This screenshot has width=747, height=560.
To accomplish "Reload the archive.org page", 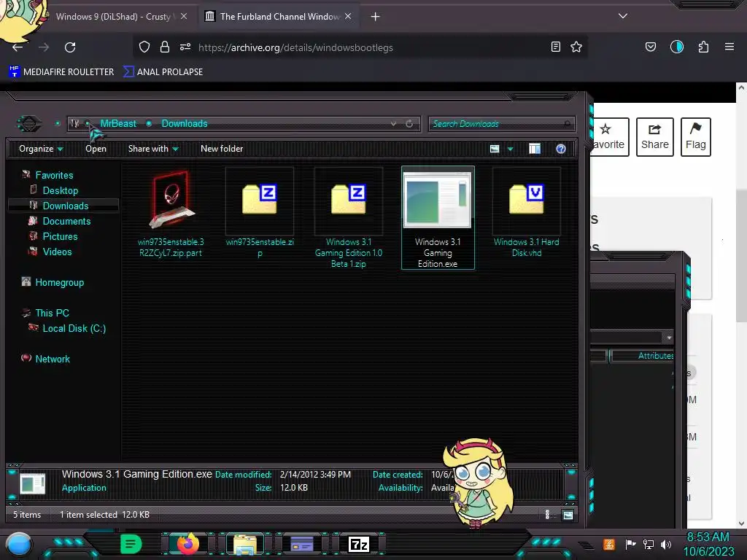I will pos(70,47).
